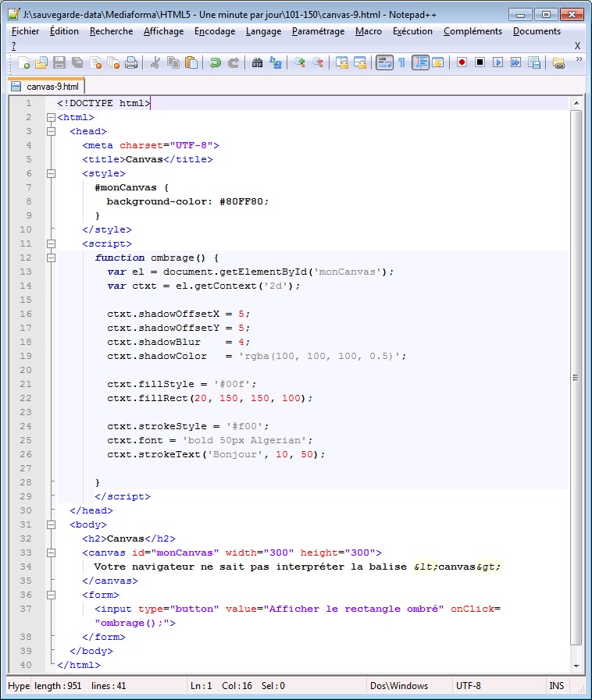Start macro recording with the red circle icon
Image resolution: width=592 pixels, height=700 pixels.
click(x=462, y=63)
